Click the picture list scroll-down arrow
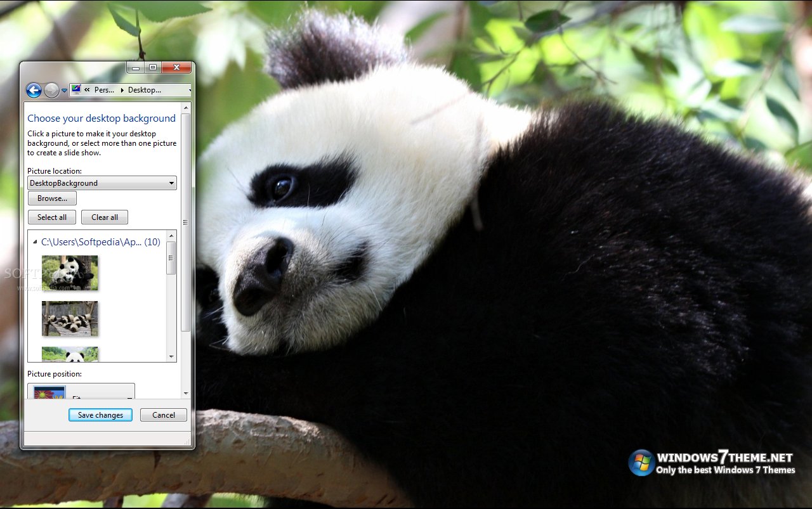Viewport: 812px width, 509px height. coord(171,357)
